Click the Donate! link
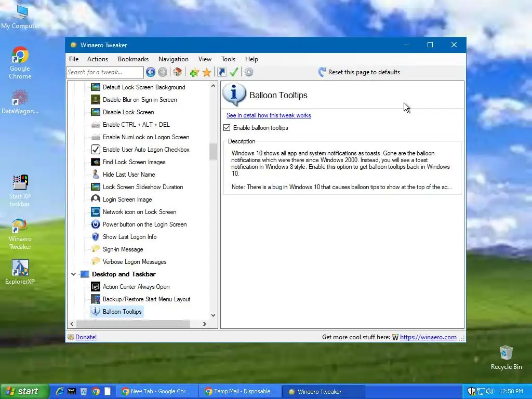Viewport: 532px width, 399px height. pyautogui.click(x=86, y=337)
